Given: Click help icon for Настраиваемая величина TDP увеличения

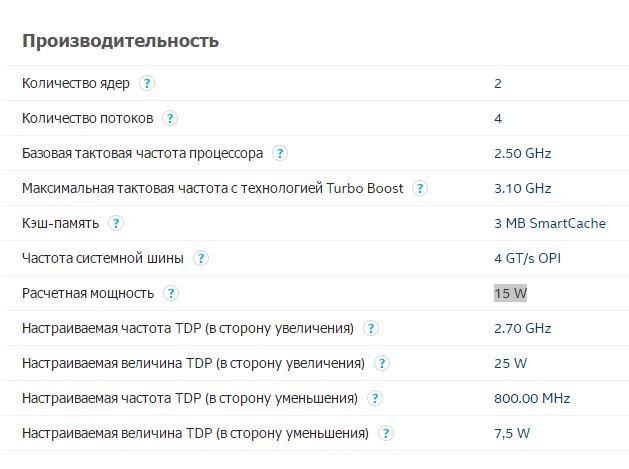Looking at the screenshot, I should click(382, 363).
